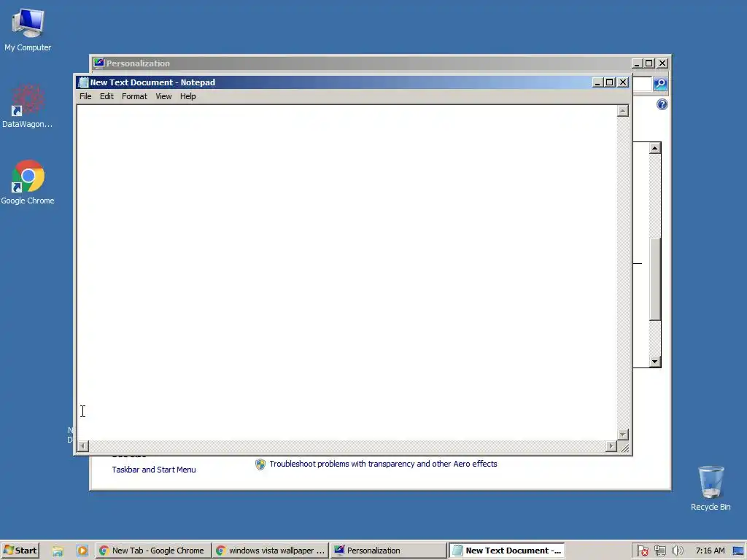Click Notepad vertical scrollbar down arrow
Screen dimensions: 747x560
(x=623, y=435)
